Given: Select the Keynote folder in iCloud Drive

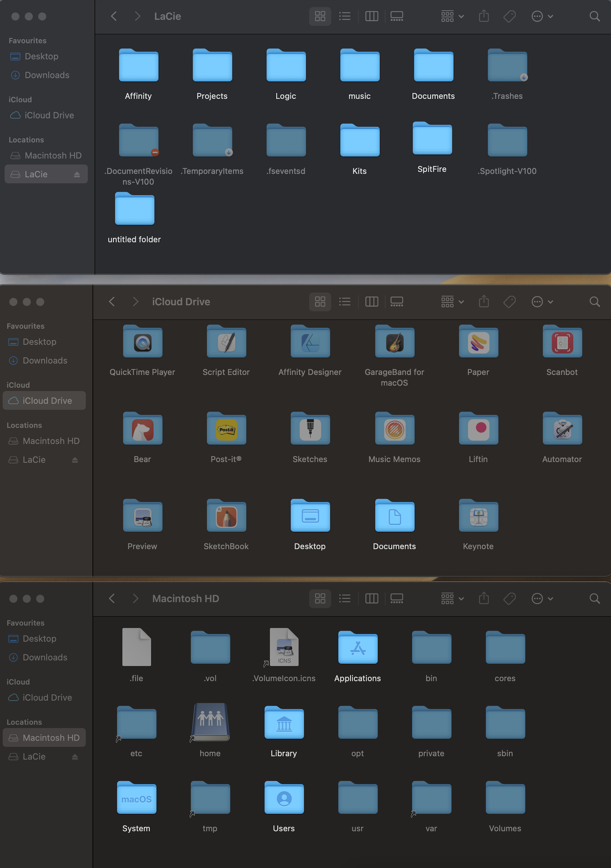Looking at the screenshot, I should coord(478,516).
